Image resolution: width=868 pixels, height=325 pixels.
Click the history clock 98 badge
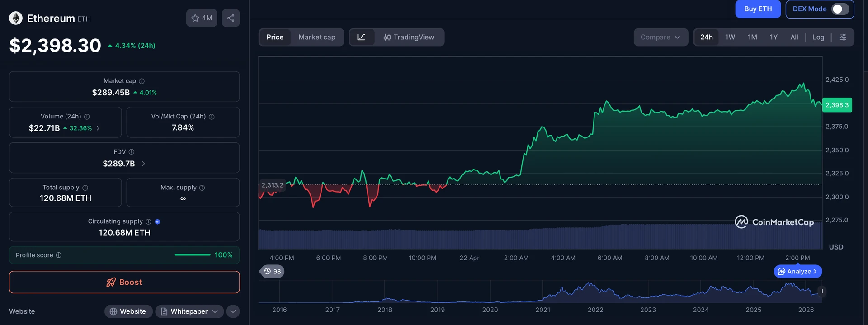click(273, 271)
